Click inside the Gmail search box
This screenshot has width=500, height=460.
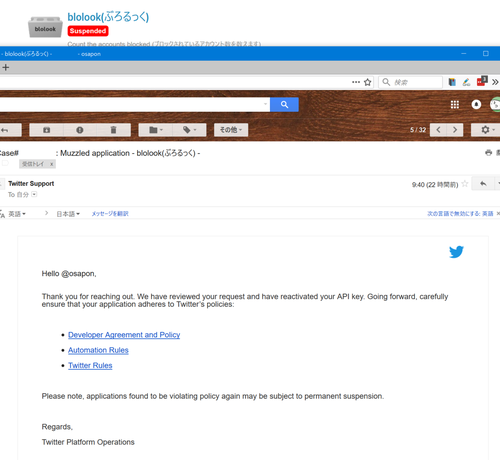[x=132, y=104]
